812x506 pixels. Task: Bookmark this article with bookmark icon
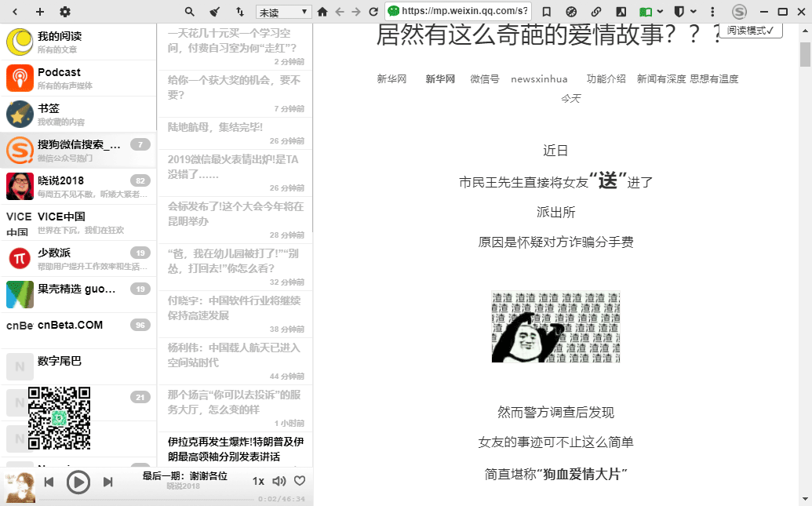[x=546, y=12]
